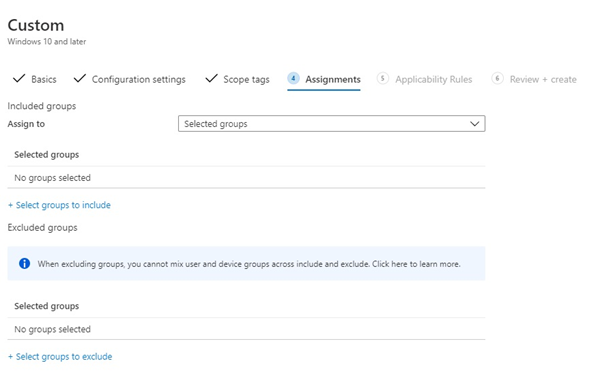Open the Configuration settings tab
Viewport: 598px width, 376px height.
(x=138, y=79)
